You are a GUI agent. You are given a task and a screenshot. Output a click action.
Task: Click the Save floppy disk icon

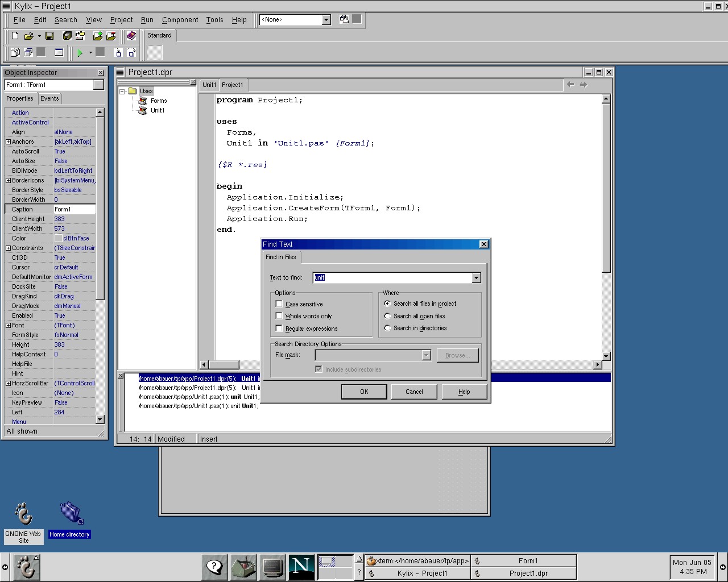coord(49,36)
